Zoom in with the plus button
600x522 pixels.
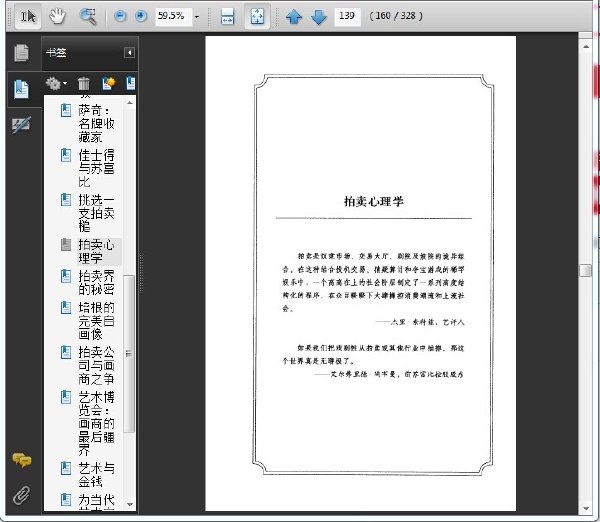[141, 16]
